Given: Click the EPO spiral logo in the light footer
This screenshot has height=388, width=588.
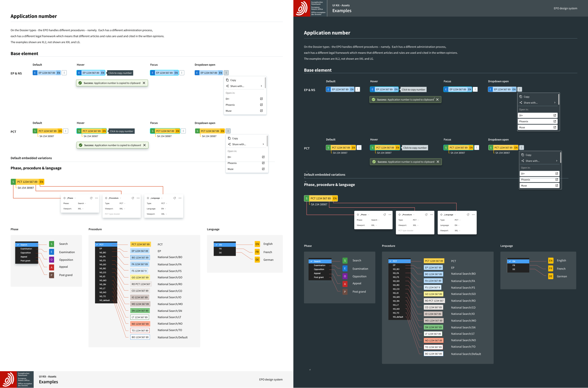Looking at the screenshot, I should click(8, 379).
